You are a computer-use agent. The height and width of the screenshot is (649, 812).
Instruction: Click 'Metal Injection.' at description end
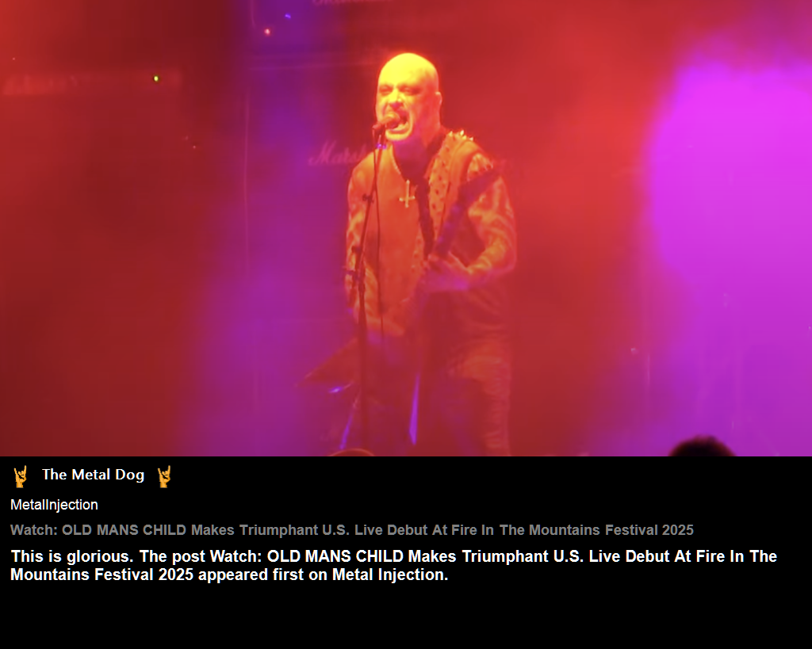(390, 575)
